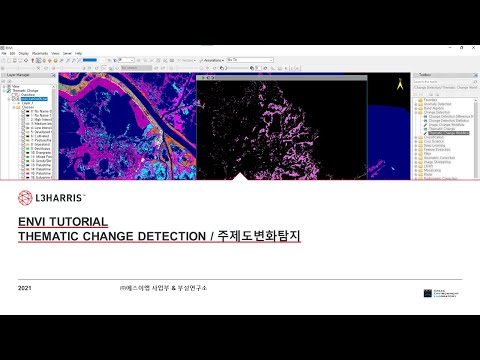Click the red Cursor Value pin icon
This screenshot has height=360, width=480.
coord(33,60)
